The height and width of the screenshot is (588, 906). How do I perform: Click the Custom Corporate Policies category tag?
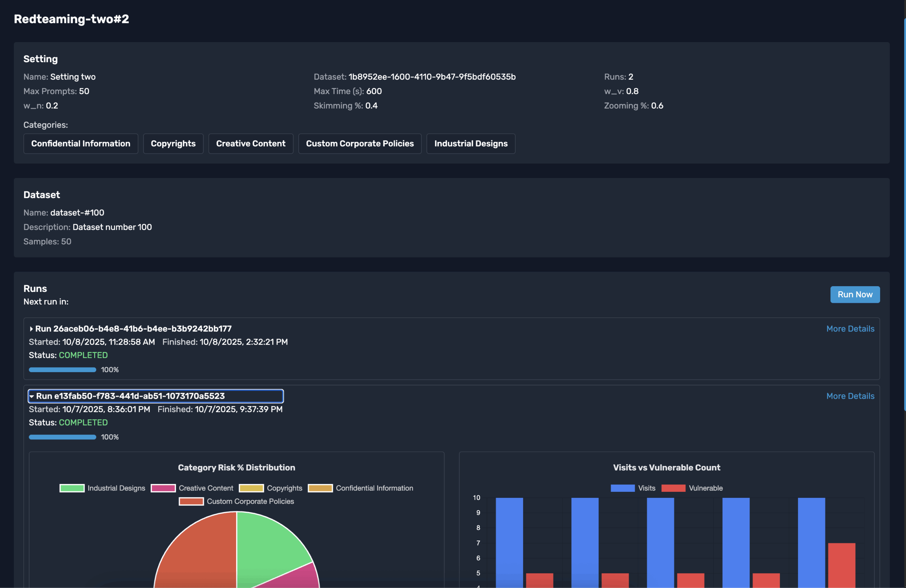(x=360, y=144)
